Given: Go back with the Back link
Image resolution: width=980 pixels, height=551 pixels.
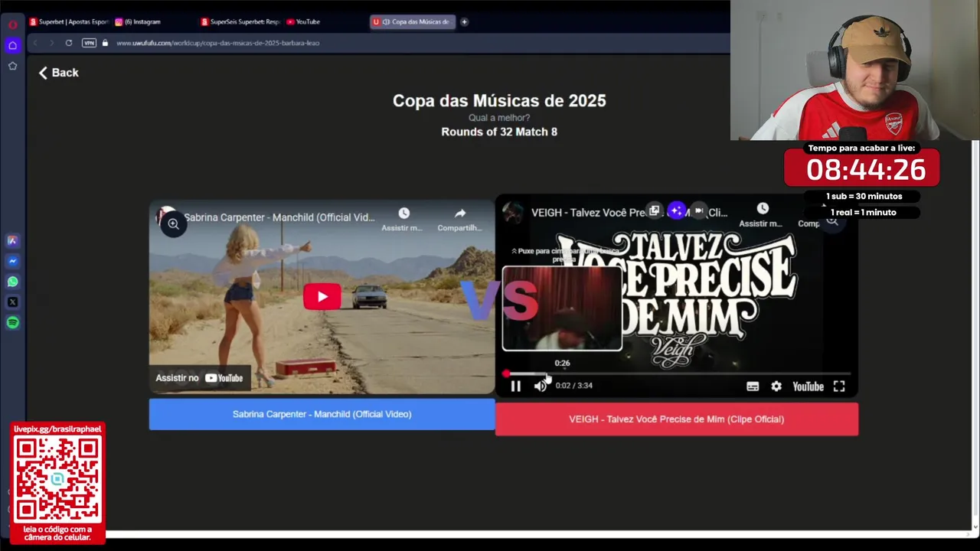Looking at the screenshot, I should pos(59,73).
